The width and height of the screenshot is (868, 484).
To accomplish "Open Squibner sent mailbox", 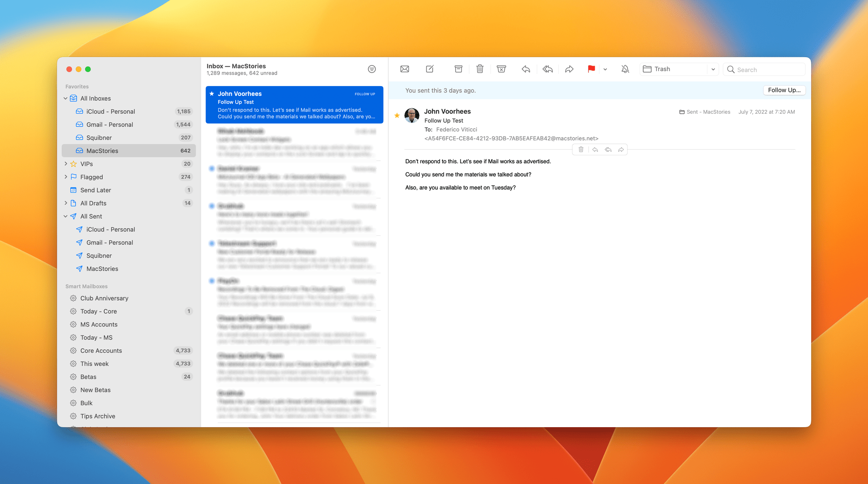I will click(129, 256).
